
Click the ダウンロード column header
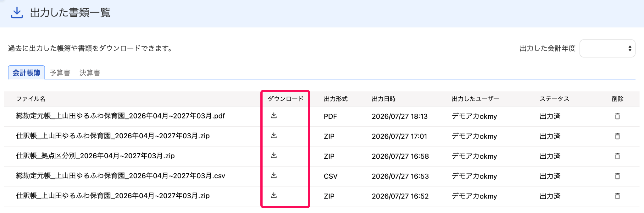[286, 99]
